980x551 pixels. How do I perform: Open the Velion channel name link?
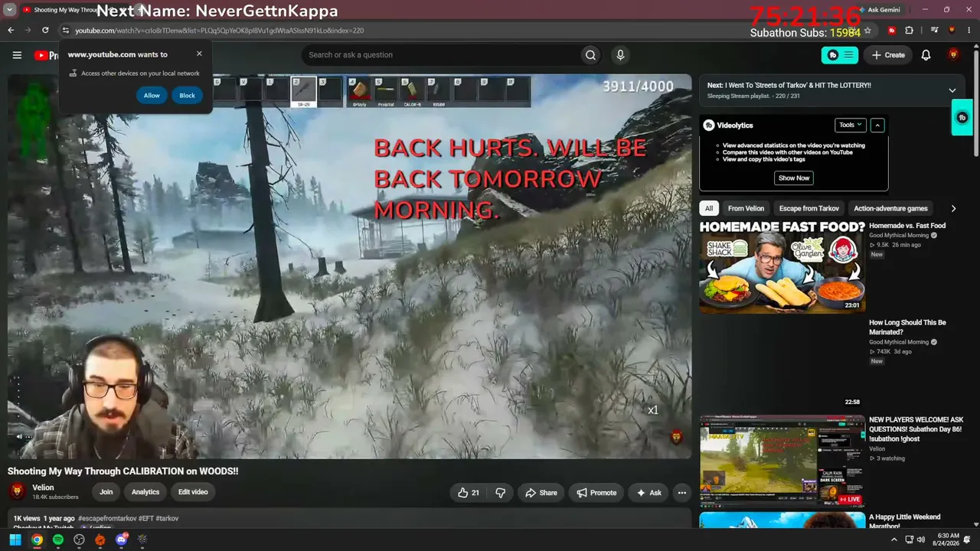[43, 487]
